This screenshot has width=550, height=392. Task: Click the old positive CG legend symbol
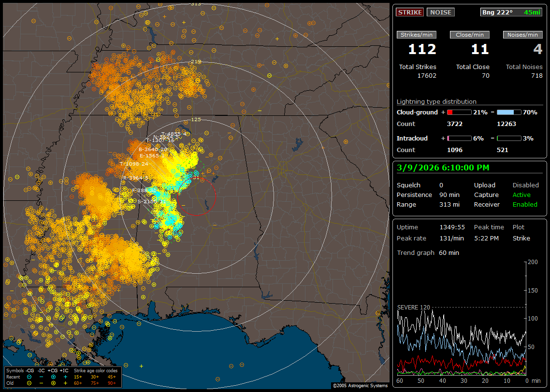[x=53, y=382]
